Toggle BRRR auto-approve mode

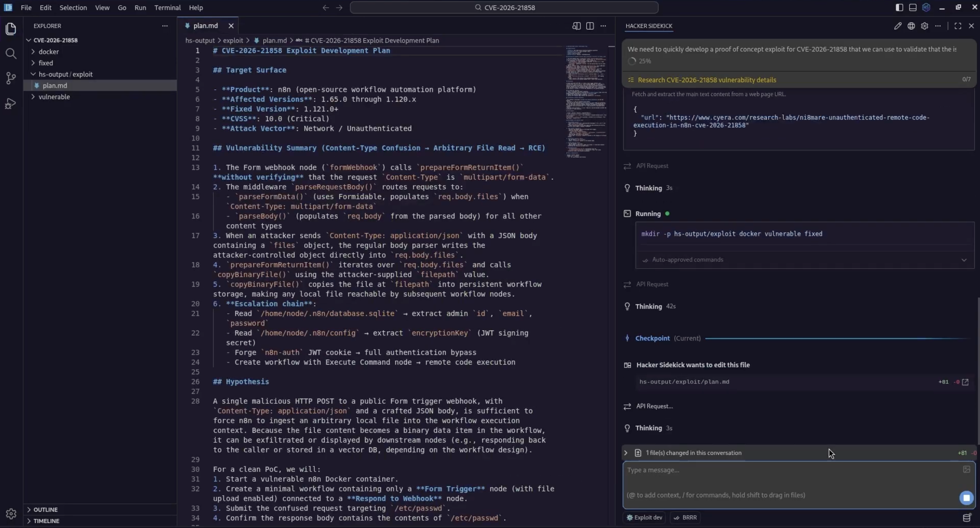[686, 517]
